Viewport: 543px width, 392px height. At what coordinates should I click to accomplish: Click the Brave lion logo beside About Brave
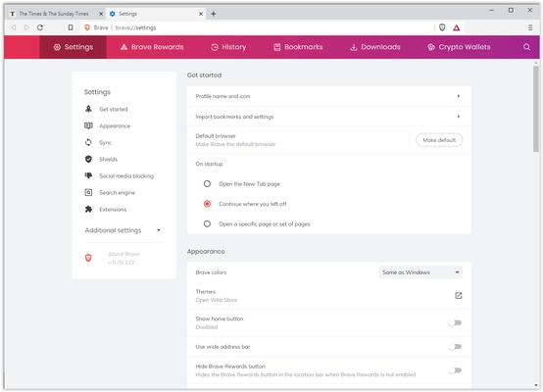pos(88,258)
